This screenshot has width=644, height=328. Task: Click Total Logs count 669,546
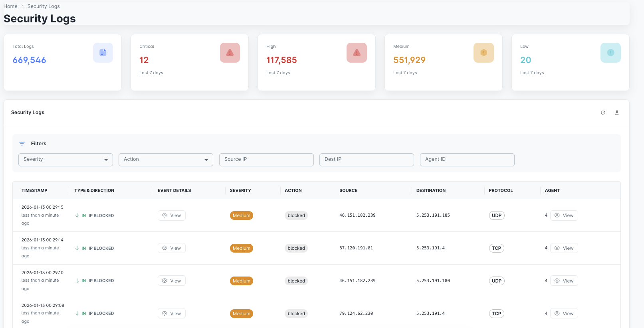click(x=30, y=60)
